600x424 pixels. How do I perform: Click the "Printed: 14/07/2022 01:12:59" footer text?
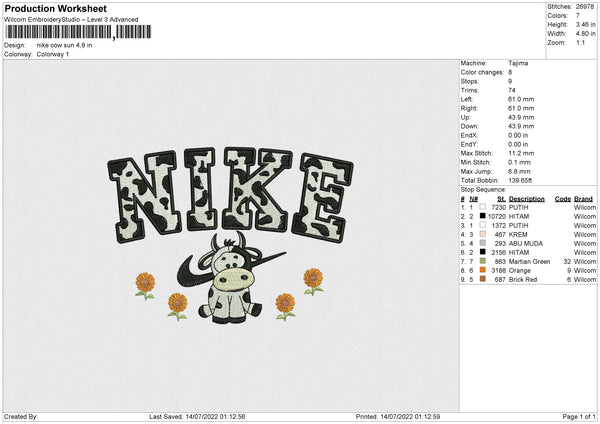(x=398, y=416)
